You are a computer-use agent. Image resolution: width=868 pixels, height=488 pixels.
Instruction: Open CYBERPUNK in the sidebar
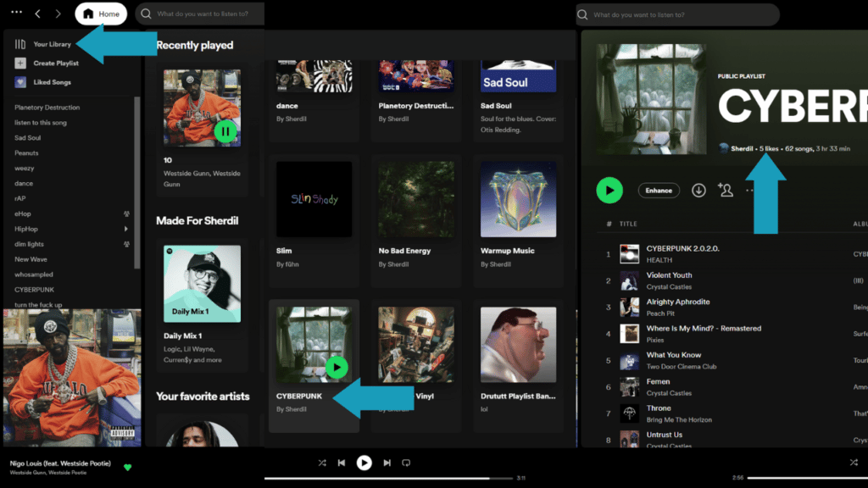[x=34, y=290]
